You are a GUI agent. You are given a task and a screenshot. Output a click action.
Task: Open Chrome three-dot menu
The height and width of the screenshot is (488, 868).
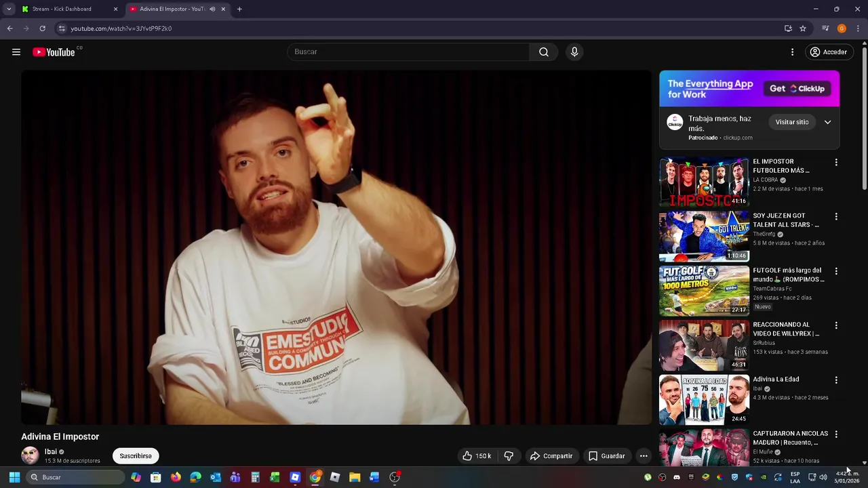click(858, 28)
